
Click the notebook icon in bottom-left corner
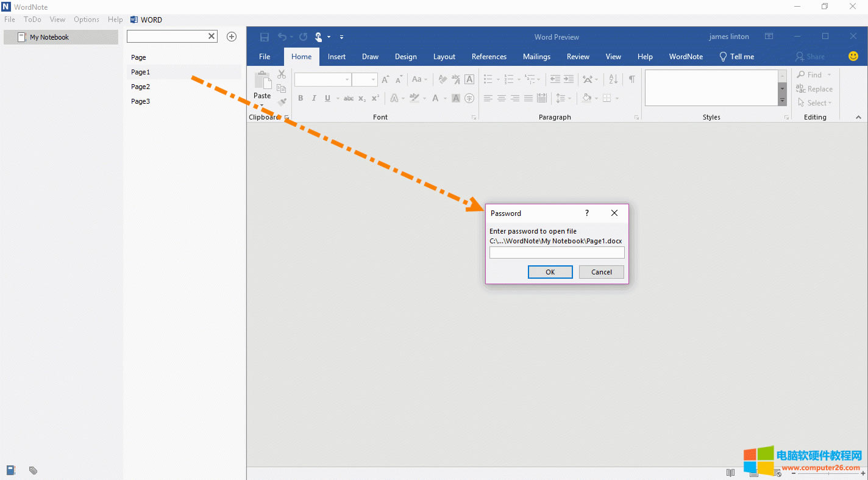click(x=11, y=470)
